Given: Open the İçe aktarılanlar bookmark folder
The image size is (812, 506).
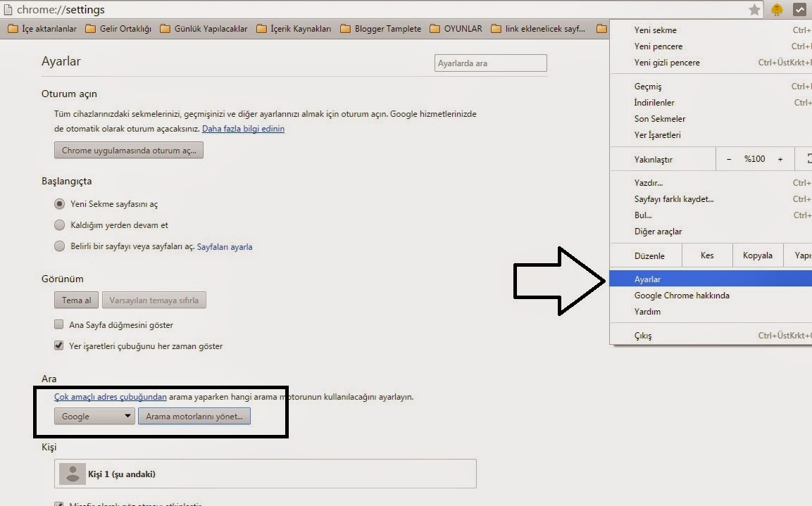Looking at the screenshot, I should (x=42, y=28).
